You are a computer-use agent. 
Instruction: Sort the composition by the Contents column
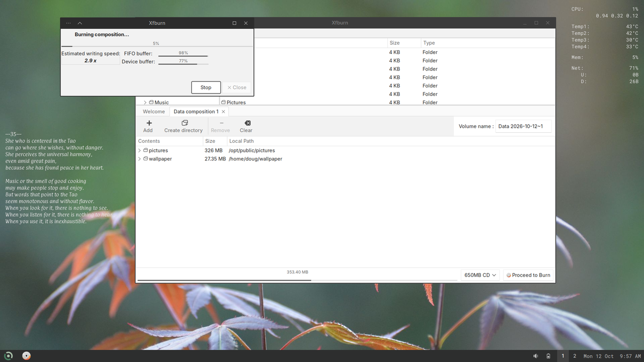(169, 141)
